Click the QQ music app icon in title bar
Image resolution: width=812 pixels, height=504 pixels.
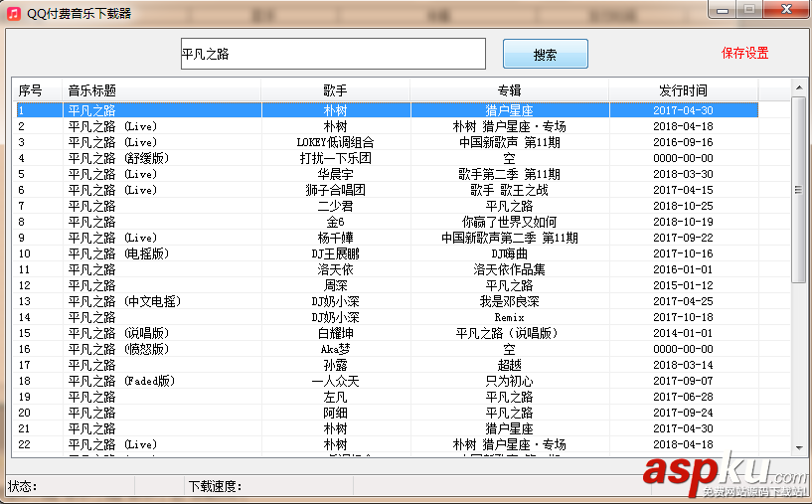click(14, 13)
